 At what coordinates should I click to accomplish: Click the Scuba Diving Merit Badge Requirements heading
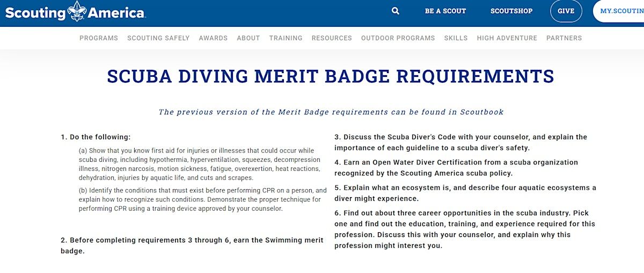pos(331,76)
